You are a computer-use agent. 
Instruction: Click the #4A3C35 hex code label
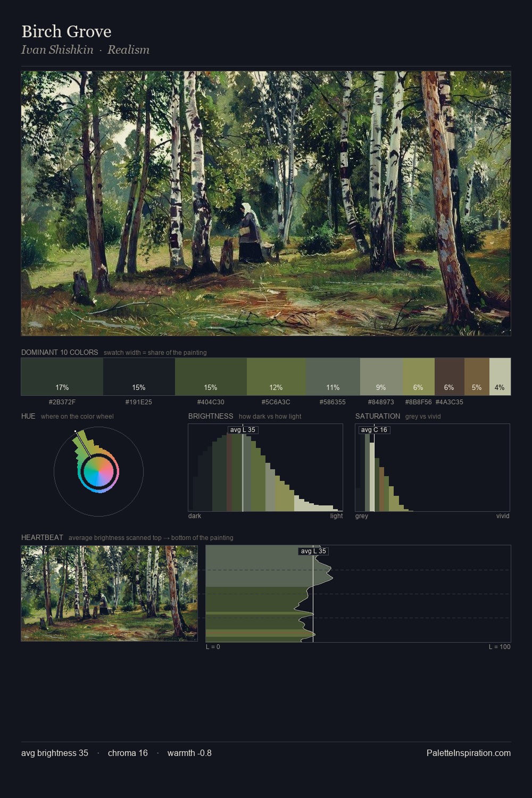point(450,402)
